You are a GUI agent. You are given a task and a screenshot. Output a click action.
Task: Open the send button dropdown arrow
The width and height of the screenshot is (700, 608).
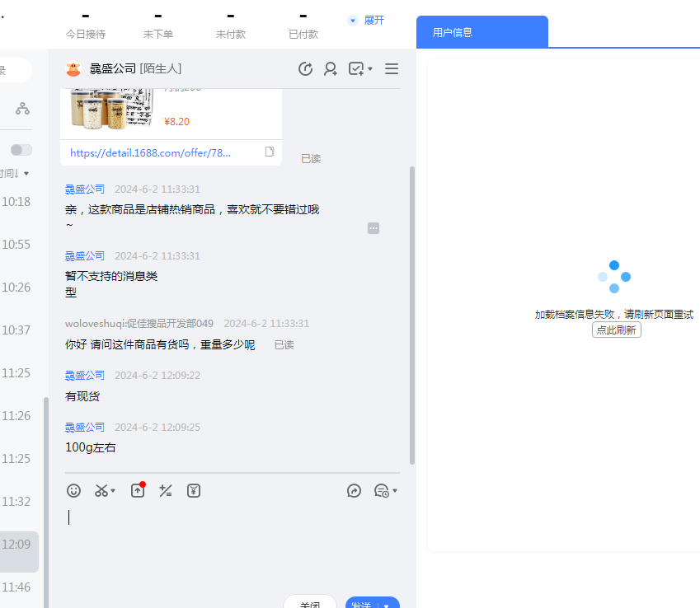386,605
